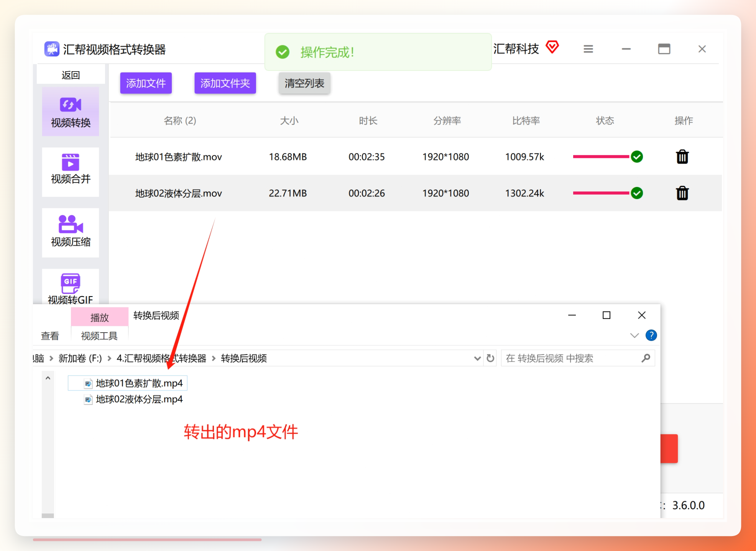Click the progress bar of 地球01色素扩散.mov

[x=601, y=157]
